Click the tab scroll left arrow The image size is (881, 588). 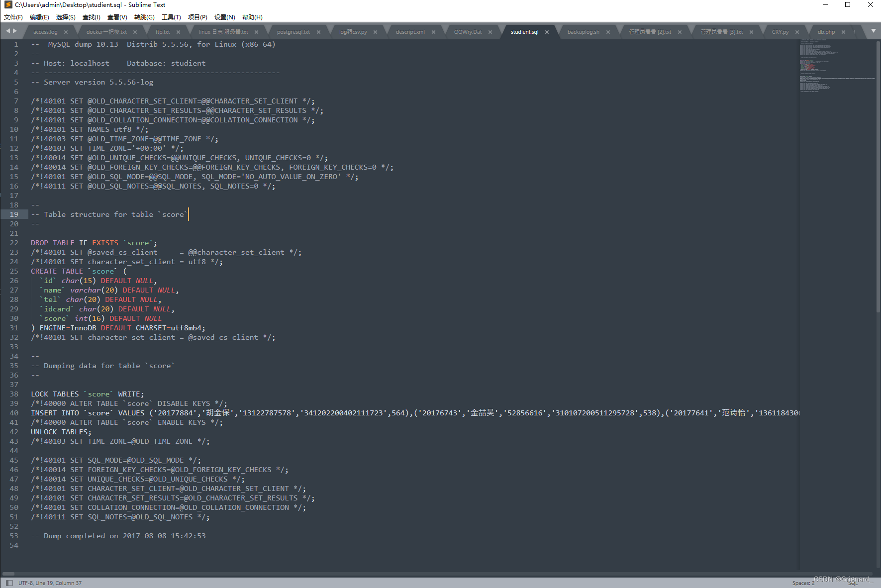[8, 31]
